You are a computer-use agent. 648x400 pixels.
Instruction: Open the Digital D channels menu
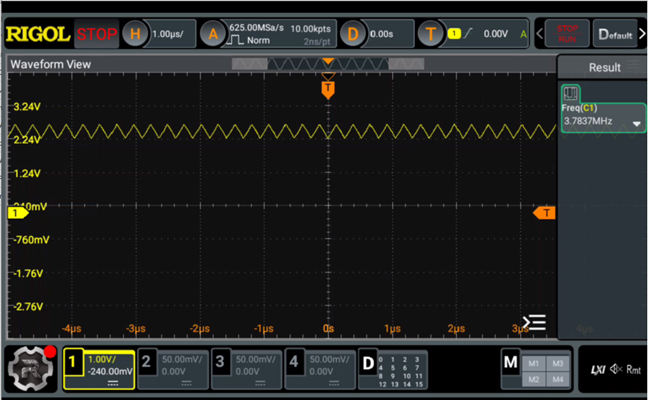click(368, 363)
